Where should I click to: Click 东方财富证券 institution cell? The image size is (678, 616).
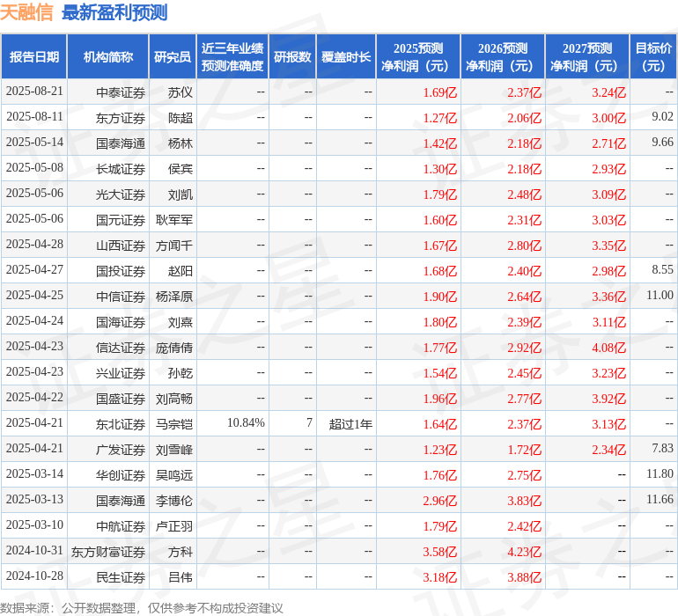[x=108, y=552]
